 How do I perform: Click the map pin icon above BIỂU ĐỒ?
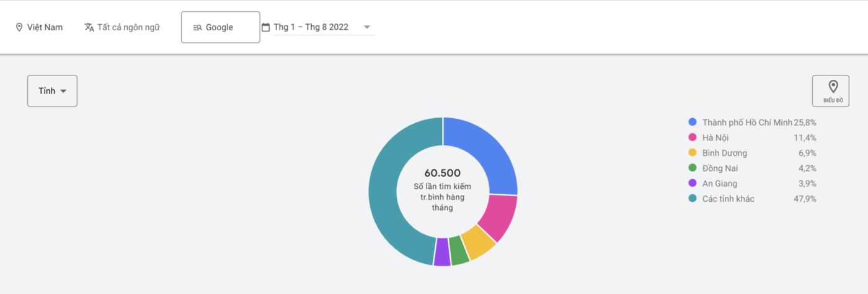833,86
